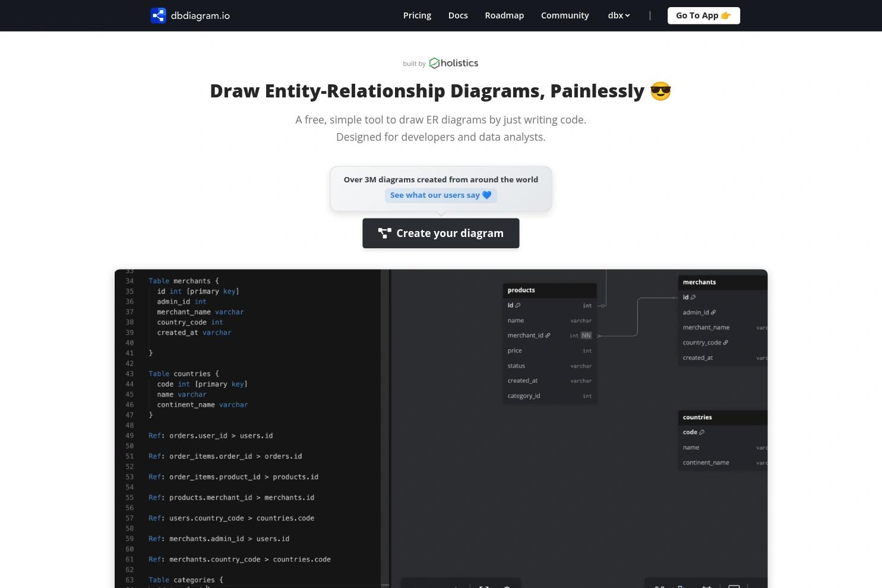Click the Create your diagram button
Viewport: 882px width, 588px height.
[441, 233]
